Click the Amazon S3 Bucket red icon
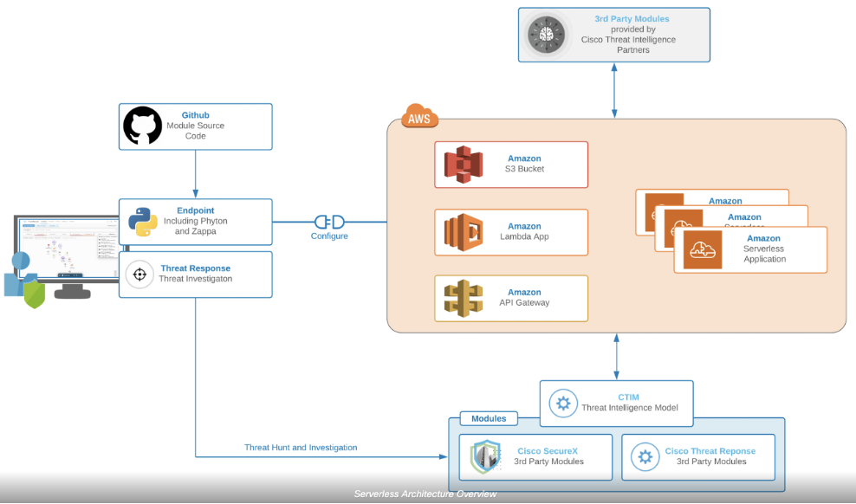Image resolution: width=856 pixels, height=504 pixels. tap(463, 165)
